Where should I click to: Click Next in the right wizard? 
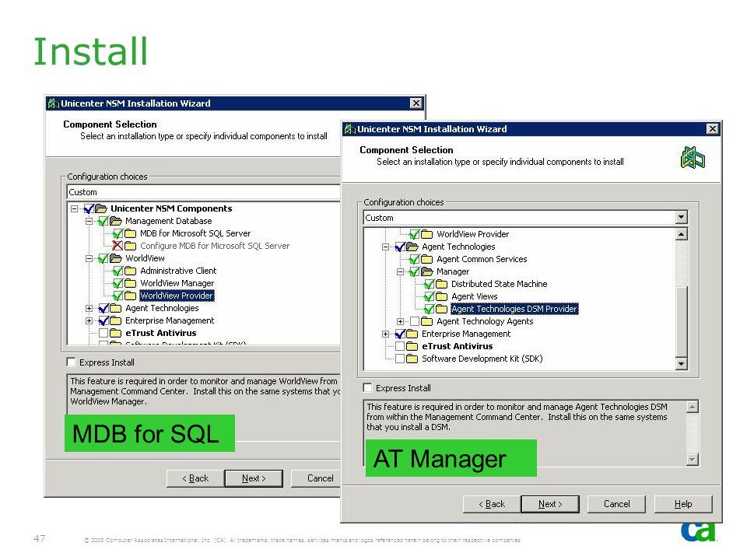tap(550, 504)
